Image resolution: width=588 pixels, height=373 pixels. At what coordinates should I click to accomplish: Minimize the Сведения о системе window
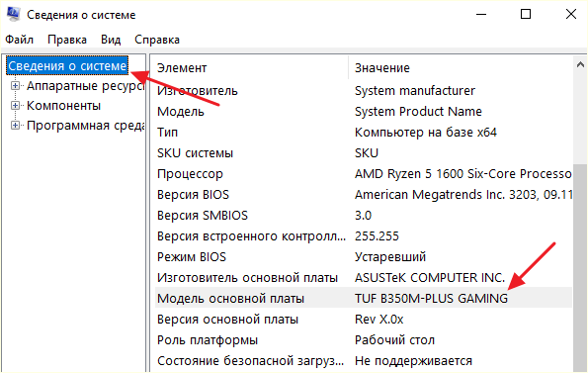[x=481, y=14]
